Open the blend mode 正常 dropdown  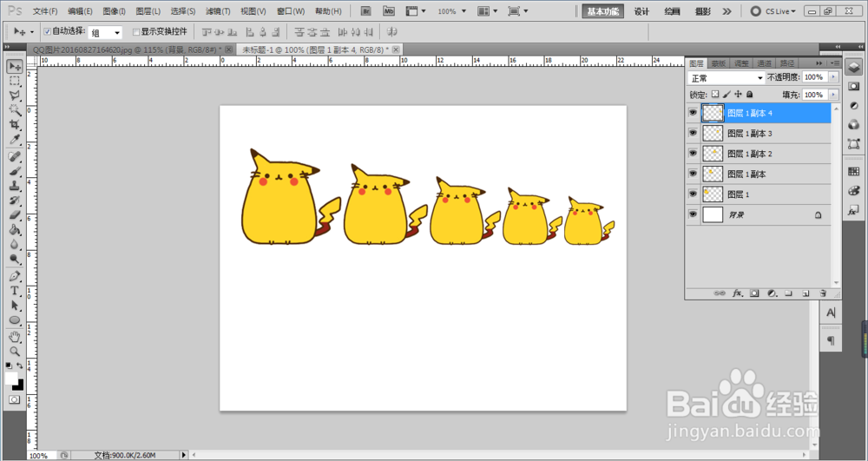[727, 78]
